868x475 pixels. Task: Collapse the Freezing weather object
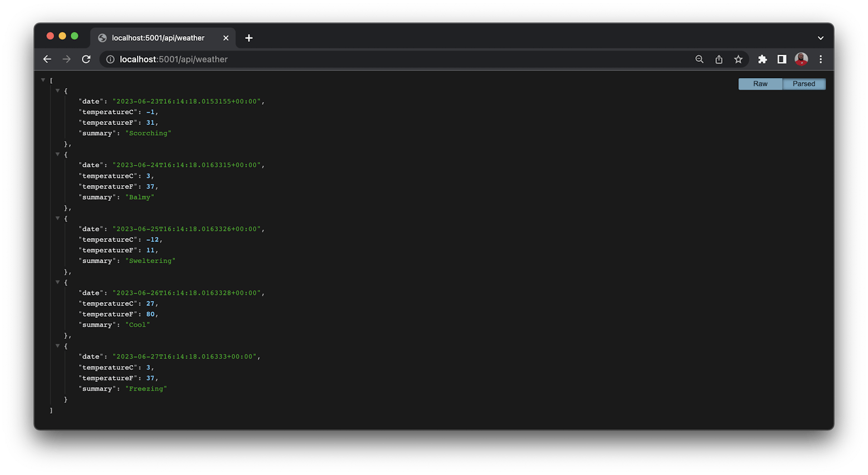point(57,346)
